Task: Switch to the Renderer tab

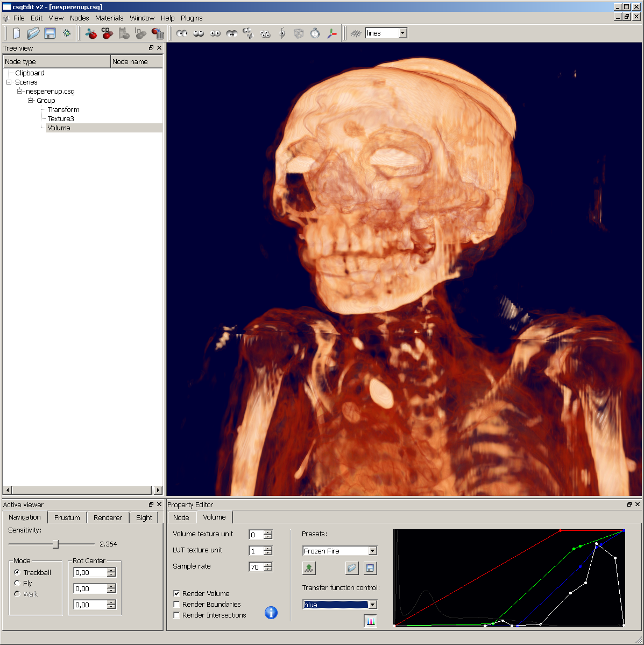Action: click(x=108, y=517)
